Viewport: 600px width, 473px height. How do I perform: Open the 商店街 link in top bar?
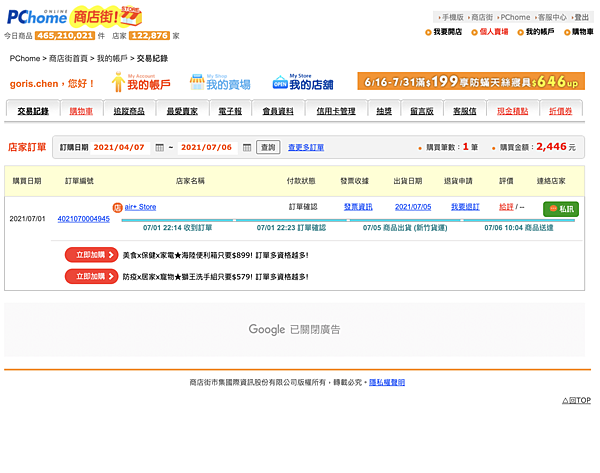tap(482, 17)
